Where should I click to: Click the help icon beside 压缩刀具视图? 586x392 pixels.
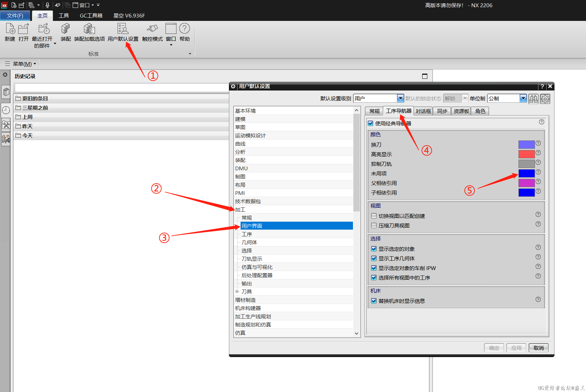click(538, 224)
